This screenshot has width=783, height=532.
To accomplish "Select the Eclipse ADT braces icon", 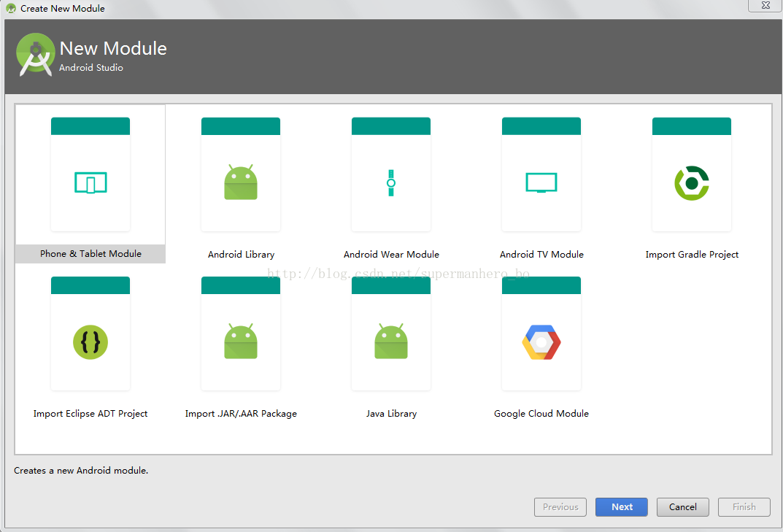I will 90,342.
